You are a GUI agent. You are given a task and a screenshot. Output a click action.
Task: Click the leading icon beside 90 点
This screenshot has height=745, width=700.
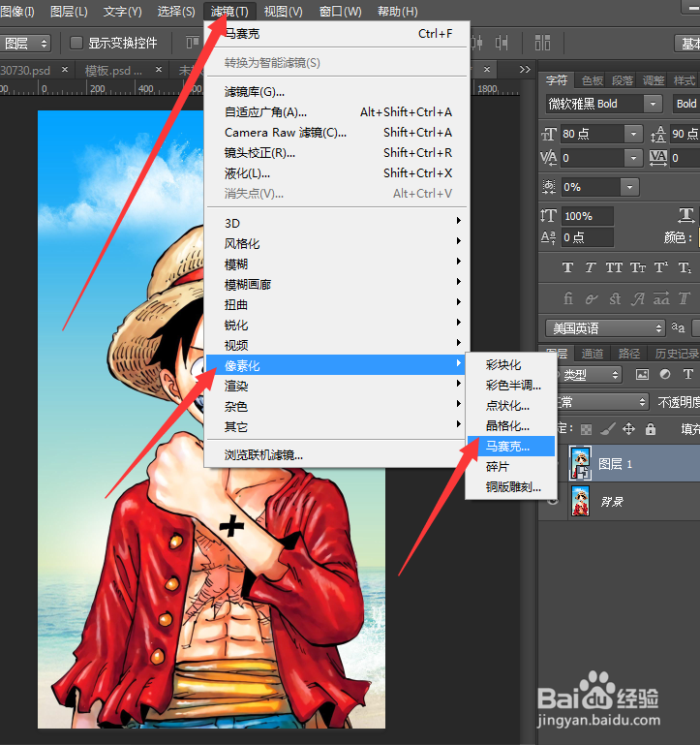(658, 135)
